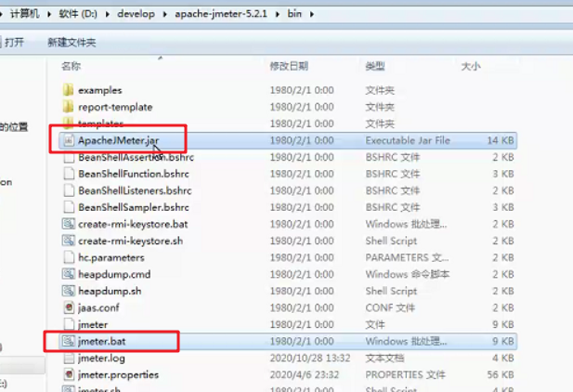Expand arrow after develop breadcrumb
This screenshot has width=573, height=392.
[164, 14]
